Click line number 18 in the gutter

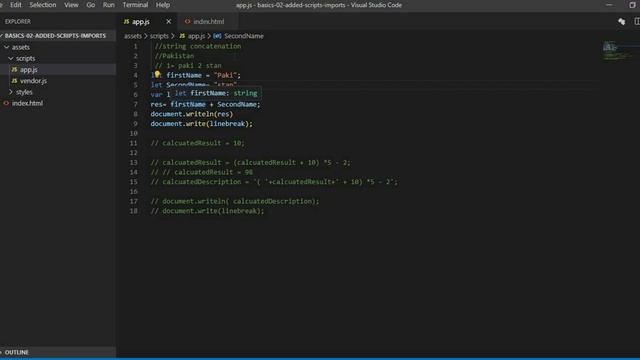[x=133, y=211]
